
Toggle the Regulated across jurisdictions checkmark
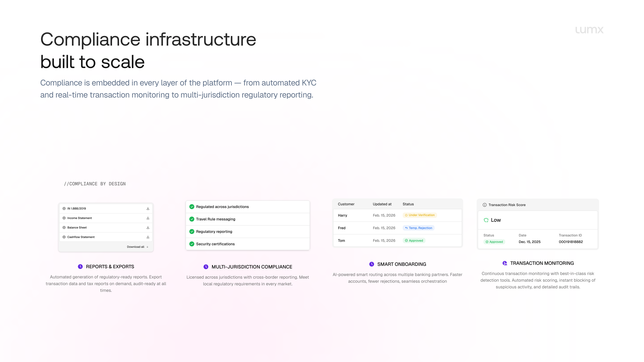(192, 207)
